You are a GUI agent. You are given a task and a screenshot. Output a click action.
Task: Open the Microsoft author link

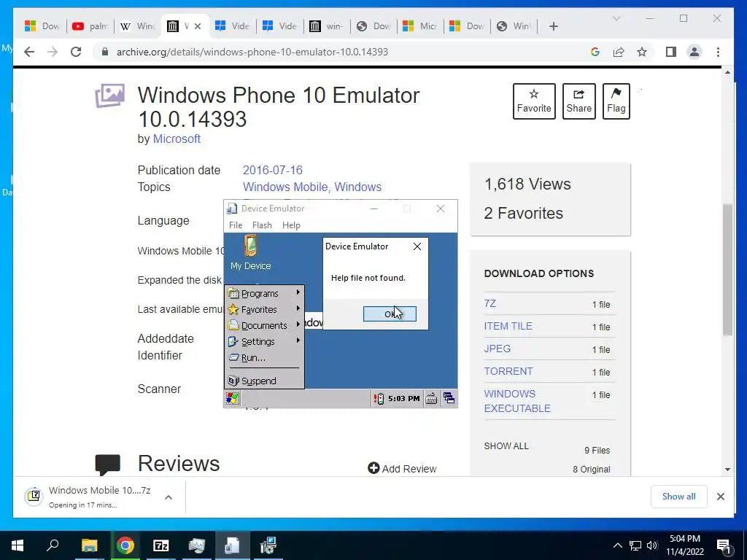pos(177,139)
